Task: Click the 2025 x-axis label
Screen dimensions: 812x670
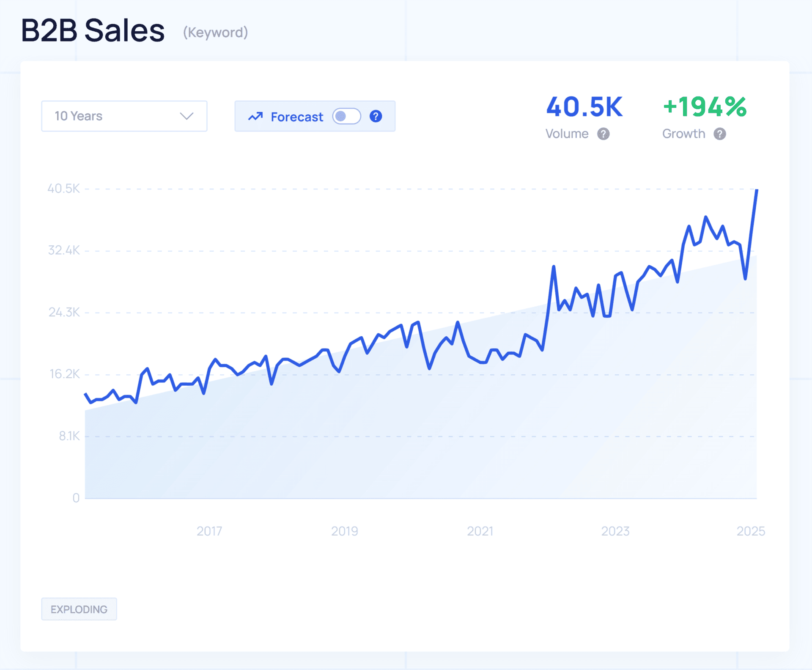Action: pyautogui.click(x=751, y=531)
